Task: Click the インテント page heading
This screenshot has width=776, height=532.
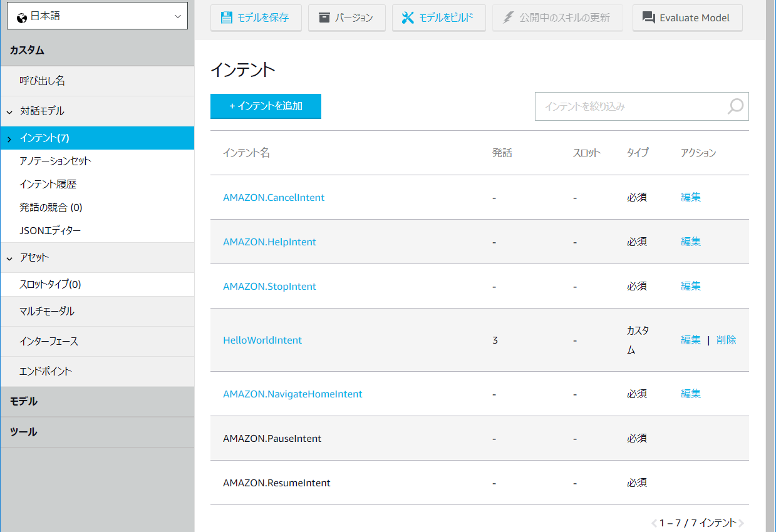Action: [x=243, y=69]
